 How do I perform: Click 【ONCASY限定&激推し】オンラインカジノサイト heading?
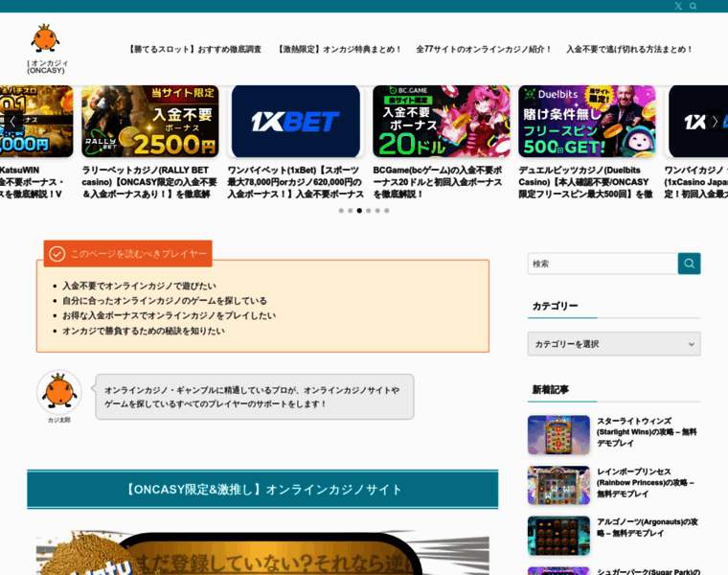click(x=262, y=489)
